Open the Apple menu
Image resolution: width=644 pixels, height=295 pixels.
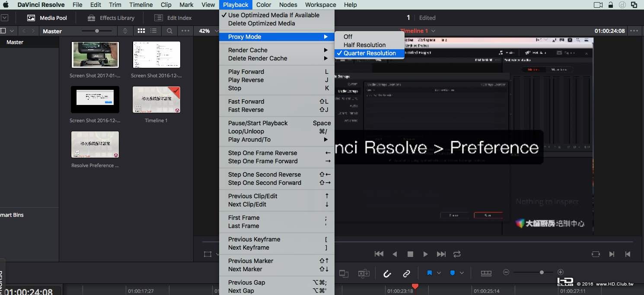pos(6,5)
